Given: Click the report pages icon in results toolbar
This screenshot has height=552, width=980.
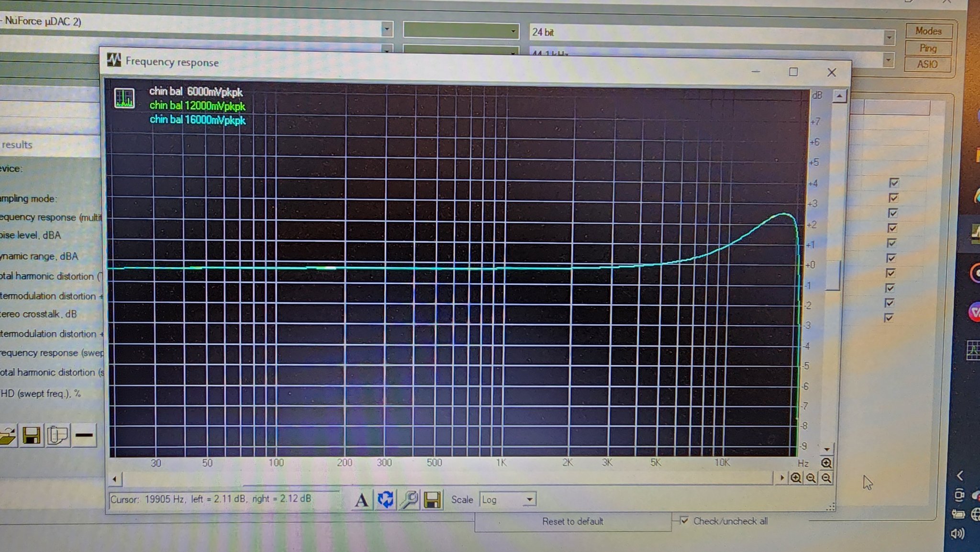Looking at the screenshot, I should click(57, 436).
